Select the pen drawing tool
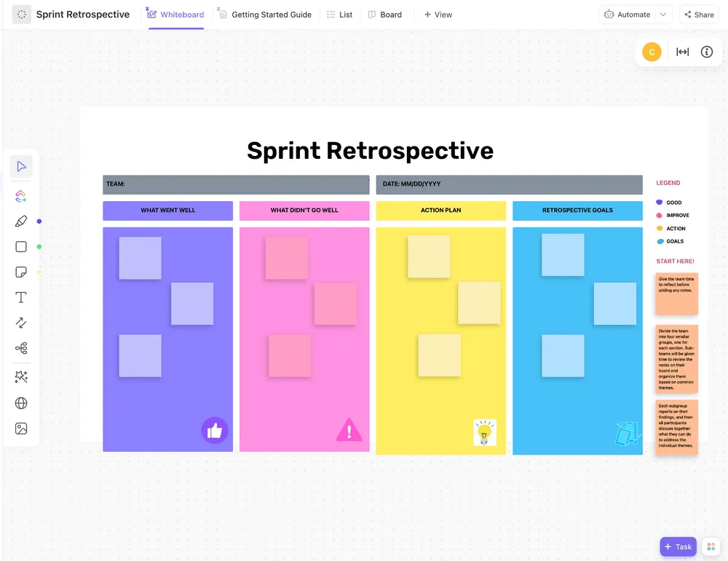The image size is (728, 561). (21, 221)
